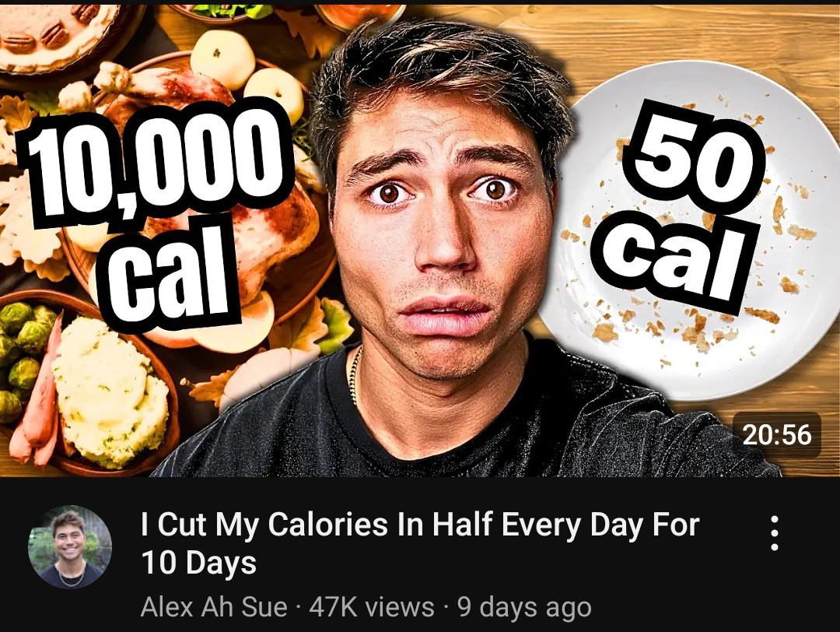Viewport: 840px width, 632px height.
Task: Click the "10 Days" second title line
Action: click(199, 563)
